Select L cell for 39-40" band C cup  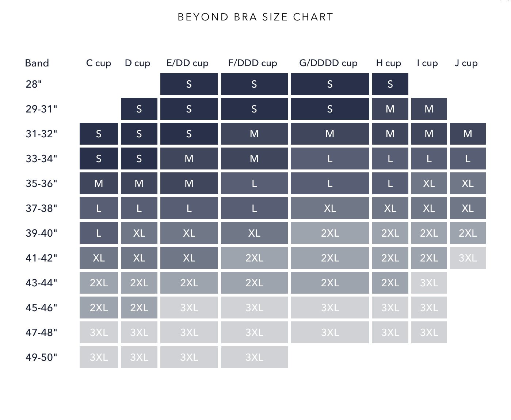click(x=99, y=233)
